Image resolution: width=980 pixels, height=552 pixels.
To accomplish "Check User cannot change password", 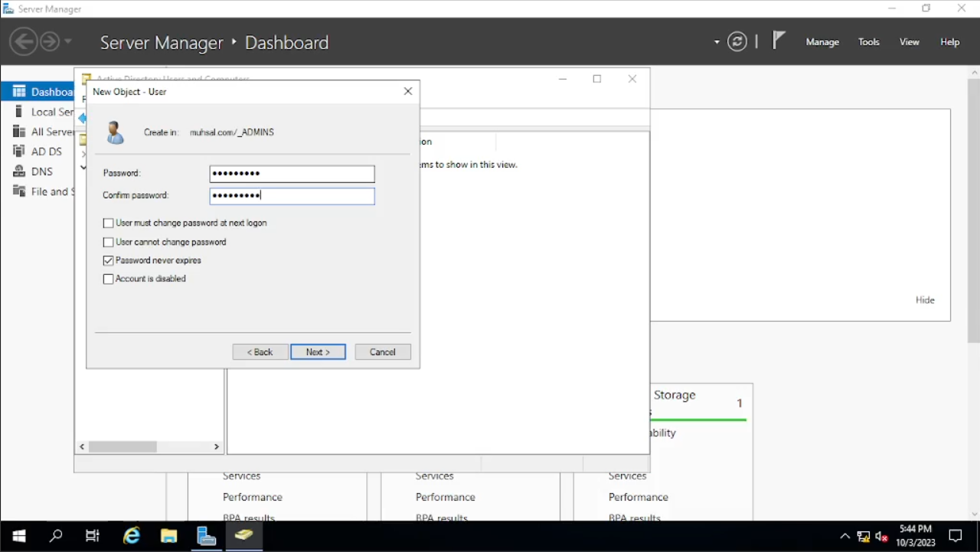I will [108, 242].
